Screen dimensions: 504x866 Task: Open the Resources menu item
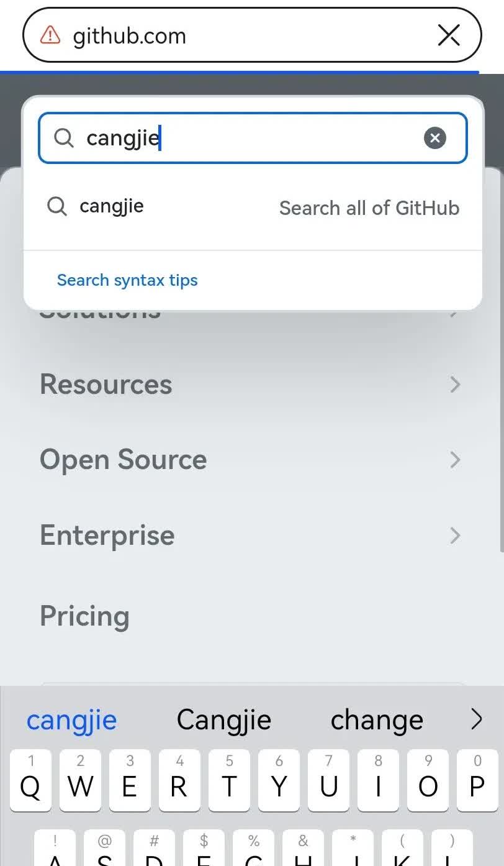pos(106,385)
